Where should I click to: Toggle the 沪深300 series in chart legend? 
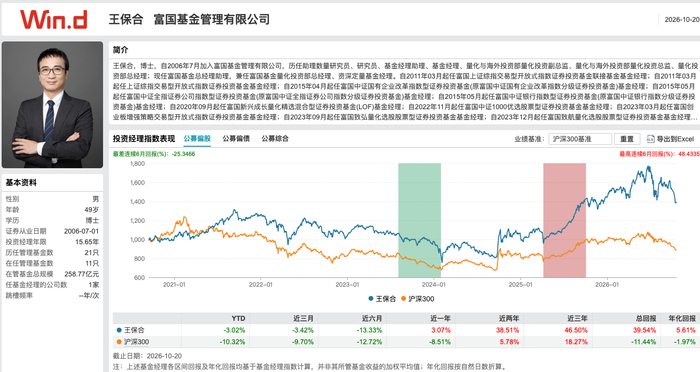click(418, 299)
